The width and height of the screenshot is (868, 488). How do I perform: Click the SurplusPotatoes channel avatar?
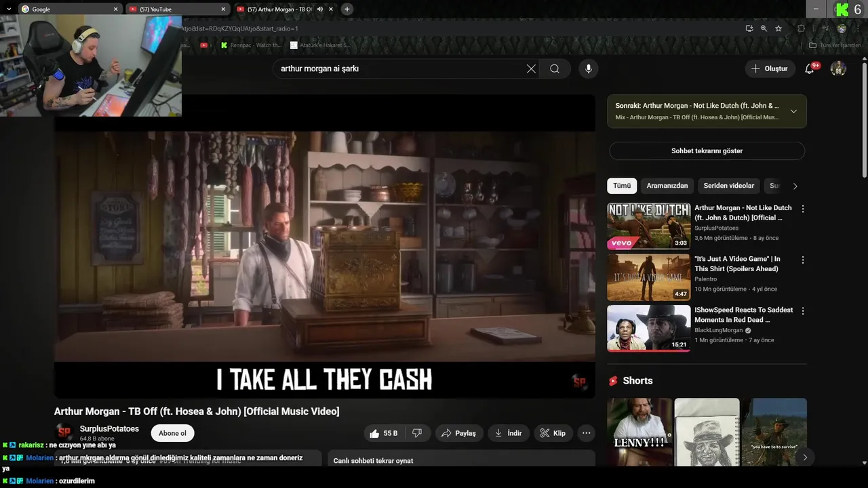64,432
